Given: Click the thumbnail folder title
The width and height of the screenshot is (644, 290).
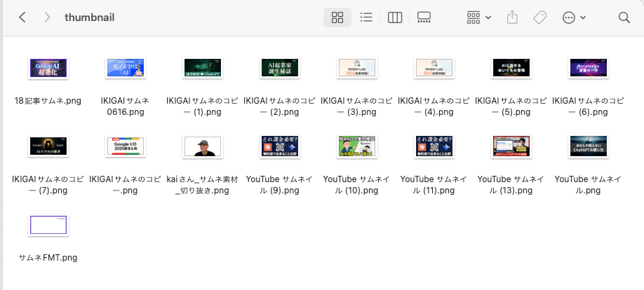Looking at the screenshot, I should coord(89,18).
